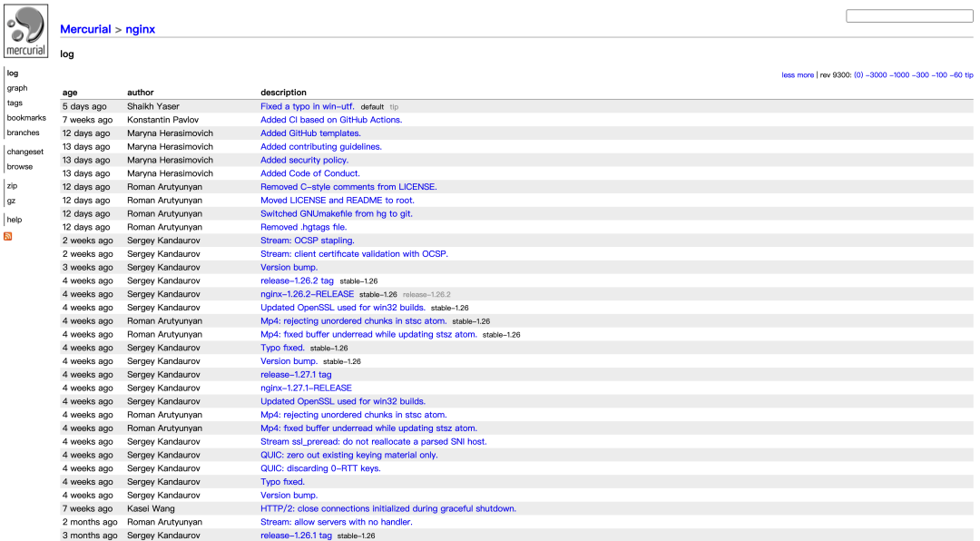The height and width of the screenshot is (541, 980).
Task: Click '5 days ago' age cell
Action: point(84,106)
